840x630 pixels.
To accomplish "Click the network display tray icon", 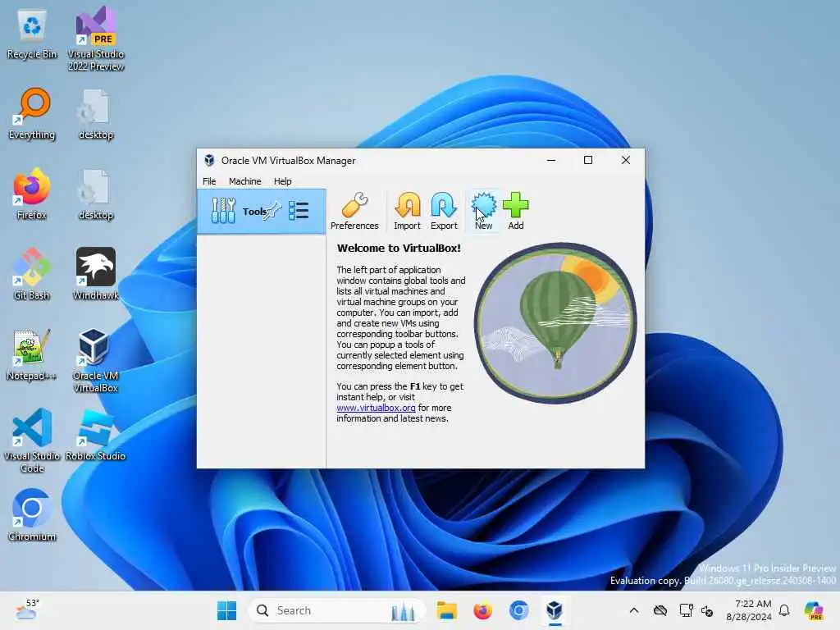I will click(x=686, y=610).
